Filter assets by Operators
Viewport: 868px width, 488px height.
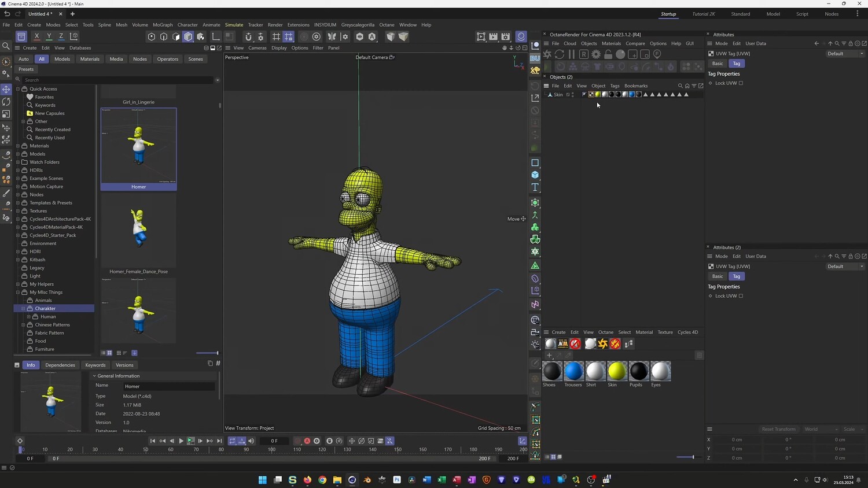[x=168, y=59]
